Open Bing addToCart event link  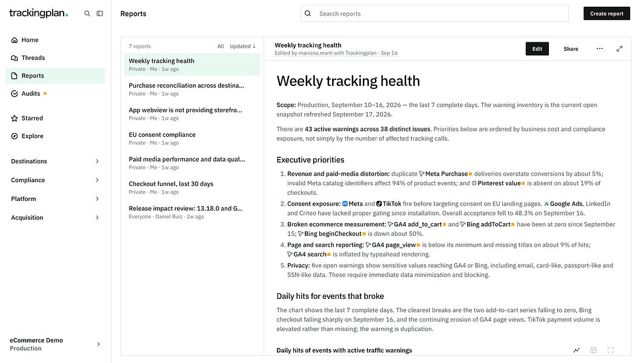(488, 224)
